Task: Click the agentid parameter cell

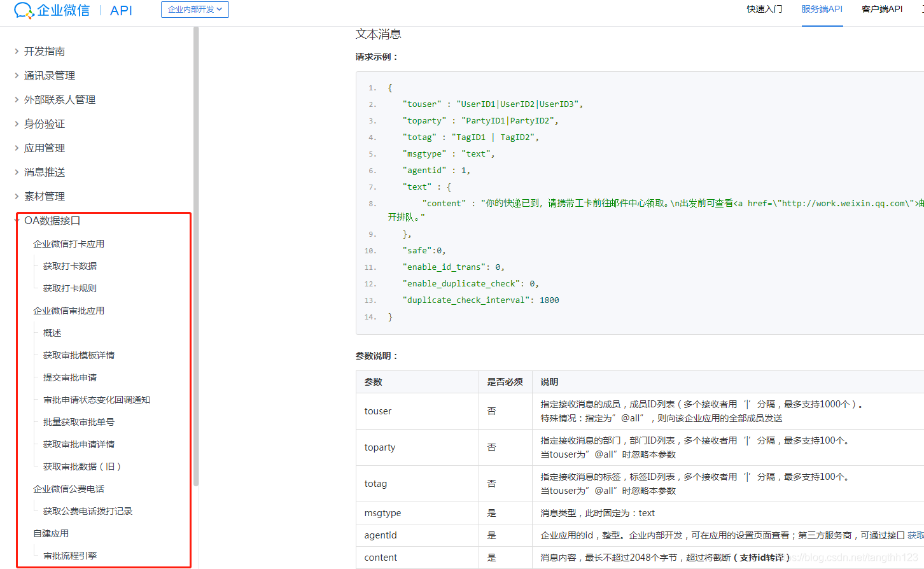Action: [417, 535]
